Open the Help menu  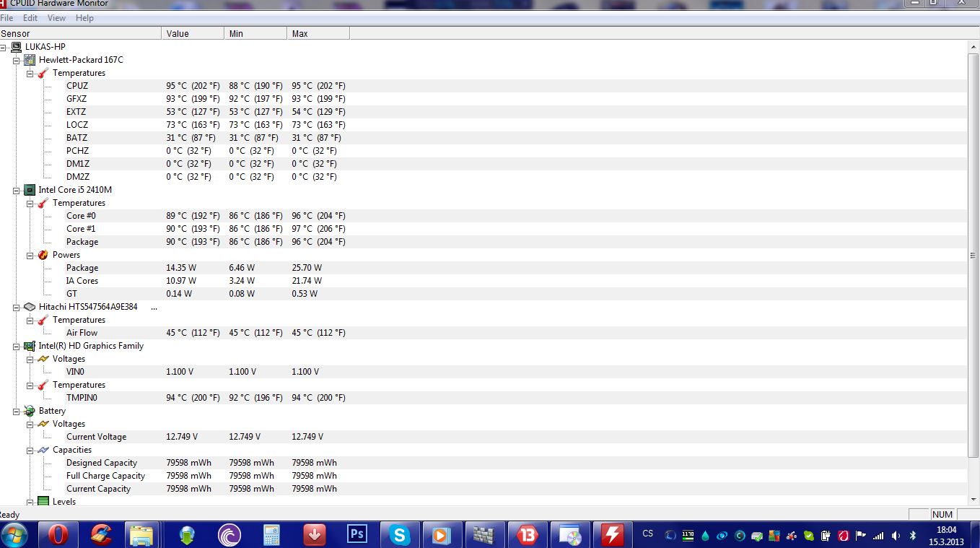point(84,18)
